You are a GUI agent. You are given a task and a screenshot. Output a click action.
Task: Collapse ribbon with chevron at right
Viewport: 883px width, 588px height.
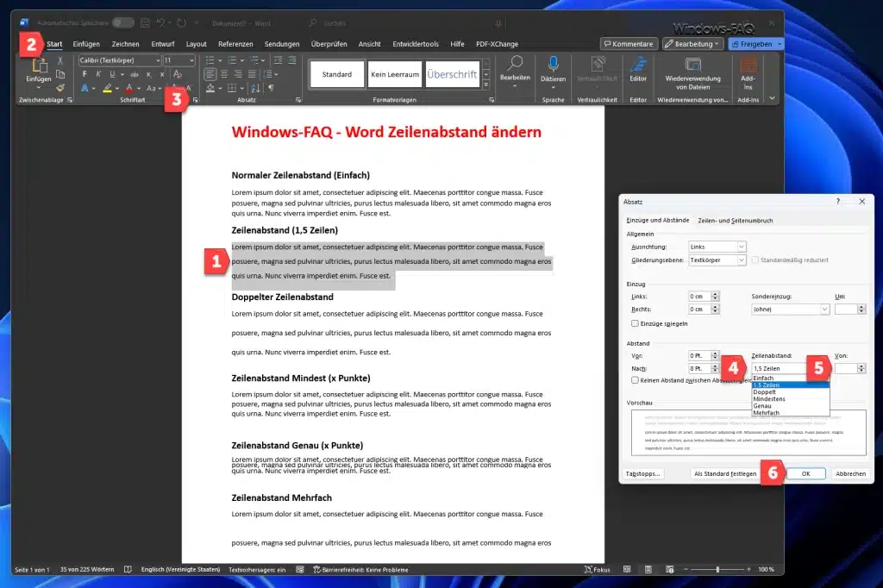pos(772,98)
